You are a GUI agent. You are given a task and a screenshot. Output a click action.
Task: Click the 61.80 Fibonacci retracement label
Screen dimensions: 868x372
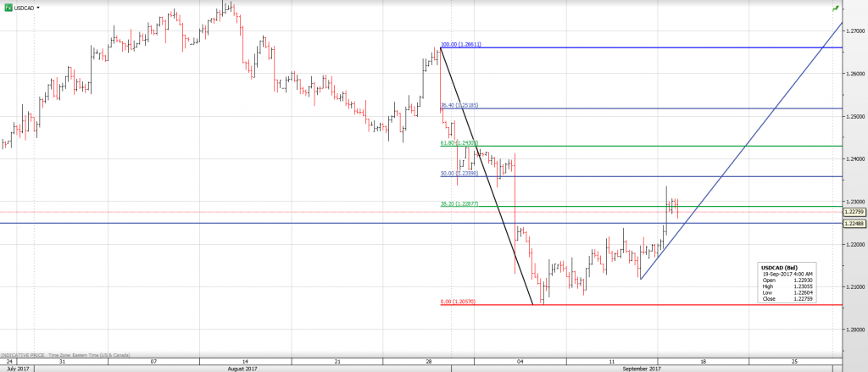click(459, 143)
